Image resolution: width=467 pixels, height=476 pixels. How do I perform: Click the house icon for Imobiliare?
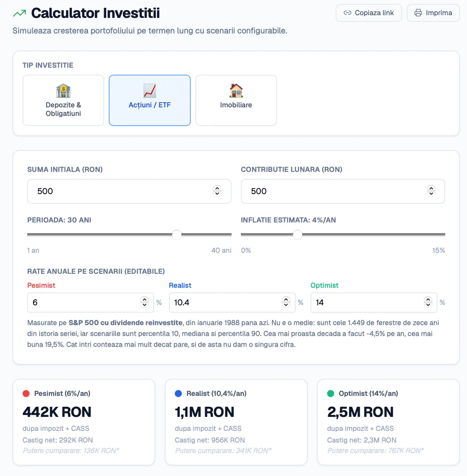(236, 91)
